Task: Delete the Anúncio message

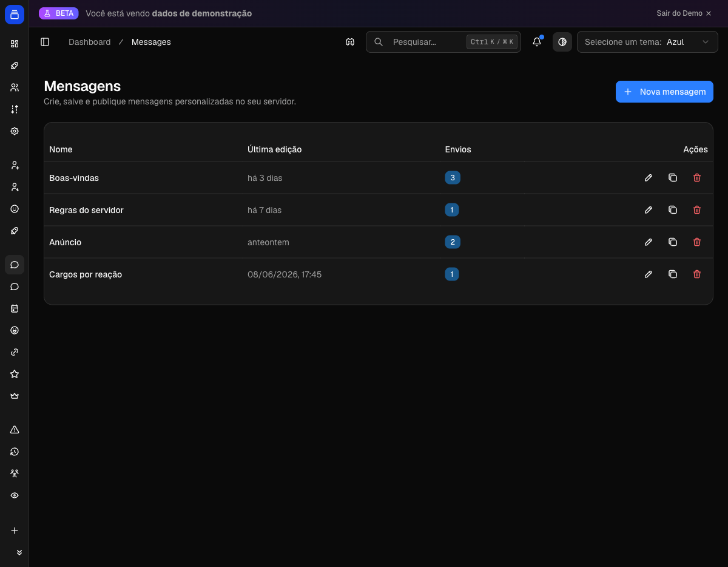Action: (697, 242)
